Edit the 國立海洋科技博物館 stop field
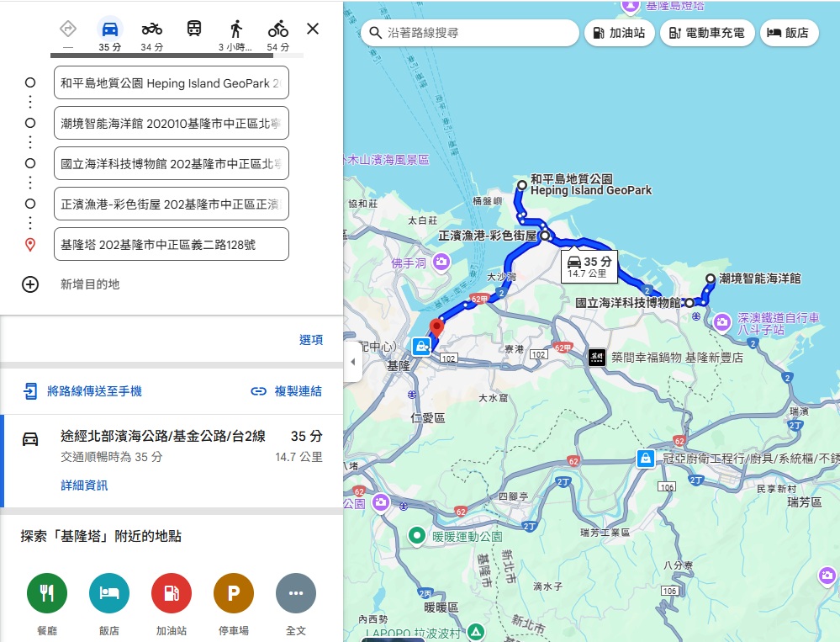 coord(172,163)
